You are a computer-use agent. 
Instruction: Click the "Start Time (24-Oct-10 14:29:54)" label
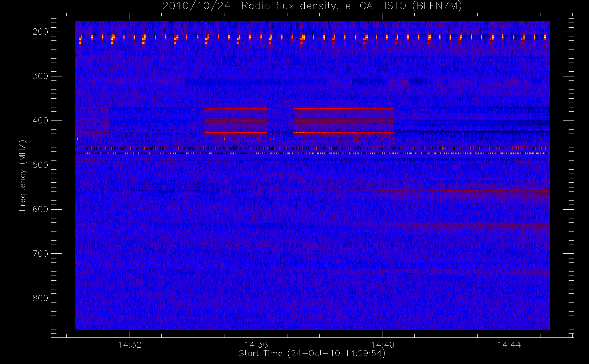(x=312, y=353)
